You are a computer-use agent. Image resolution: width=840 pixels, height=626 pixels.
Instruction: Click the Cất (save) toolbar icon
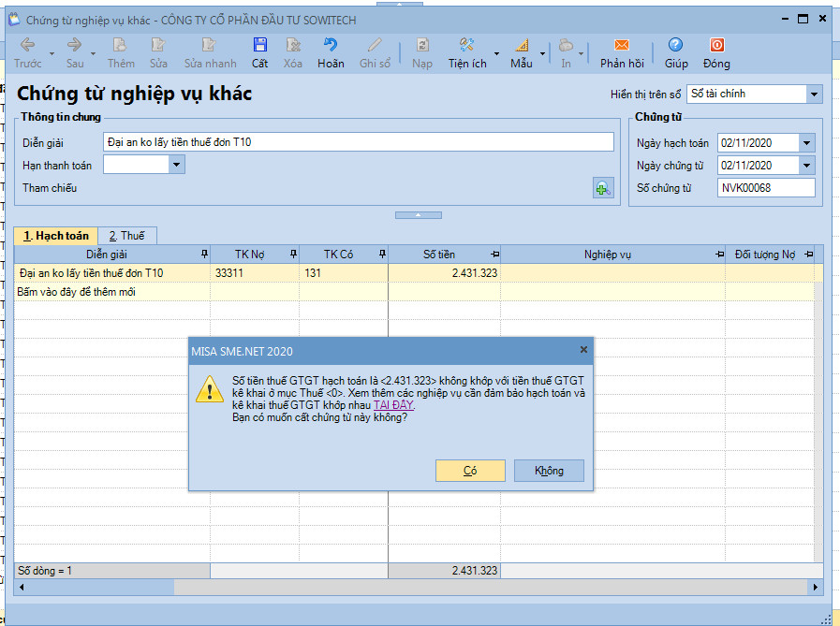[x=259, y=45]
